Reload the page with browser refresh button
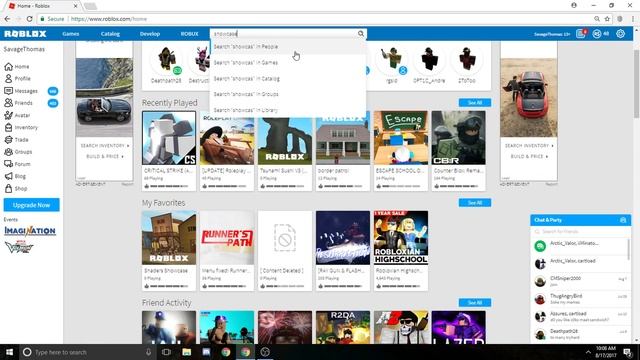Image resolution: width=640 pixels, height=360 pixels. 29,19
